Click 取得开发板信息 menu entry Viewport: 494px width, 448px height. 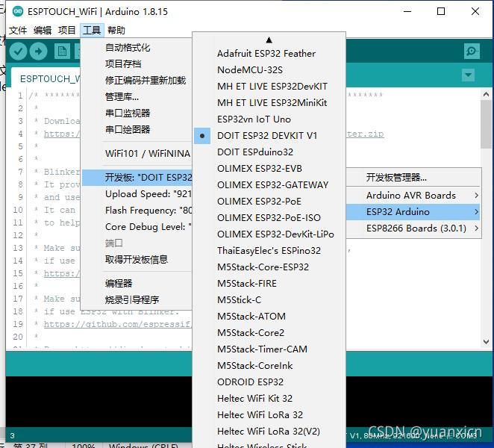coord(137,260)
